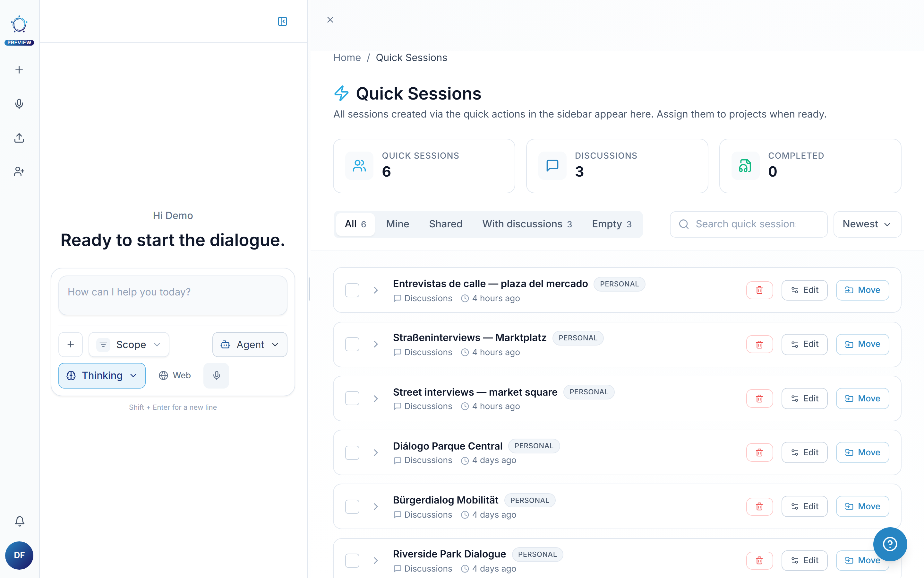This screenshot has width=924, height=578.
Task: Open the DF user avatar menu
Action: [x=19, y=555]
